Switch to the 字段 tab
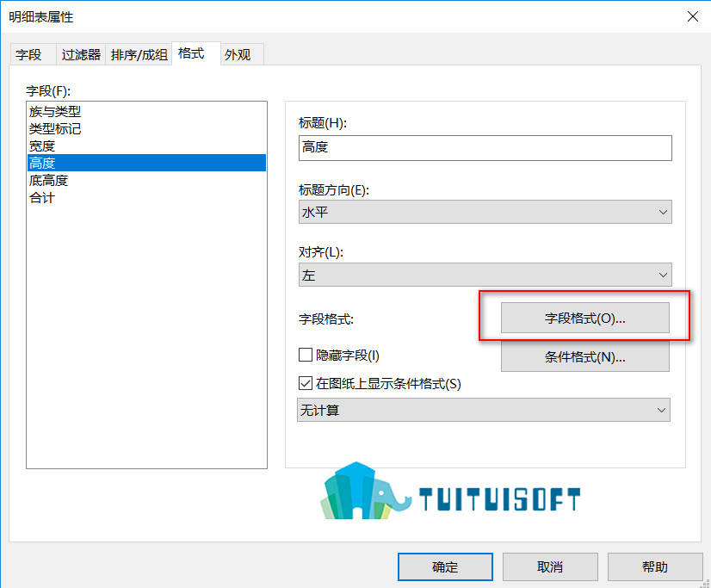This screenshot has width=711, height=588. (33, 55)
